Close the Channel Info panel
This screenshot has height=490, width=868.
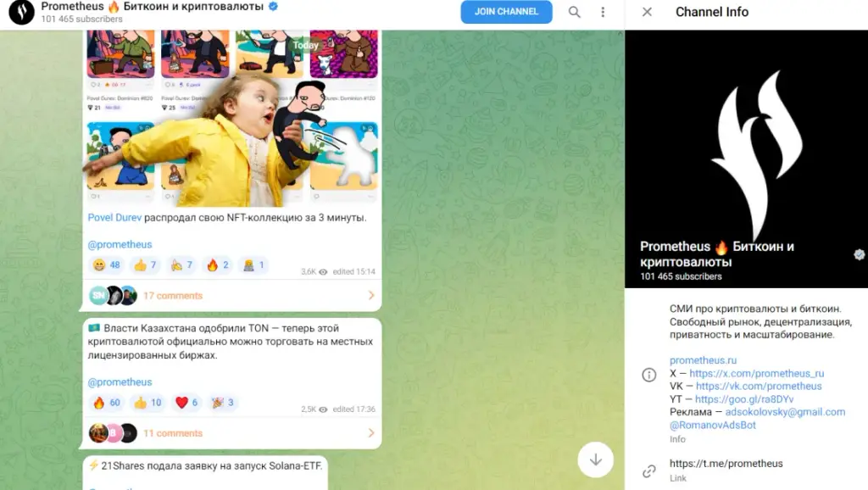pos(647,12)
